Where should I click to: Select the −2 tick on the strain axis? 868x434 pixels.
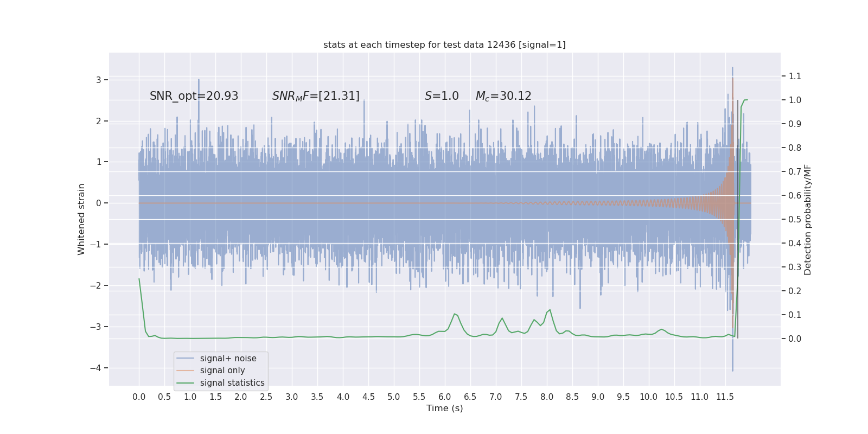tap(95, 285)
